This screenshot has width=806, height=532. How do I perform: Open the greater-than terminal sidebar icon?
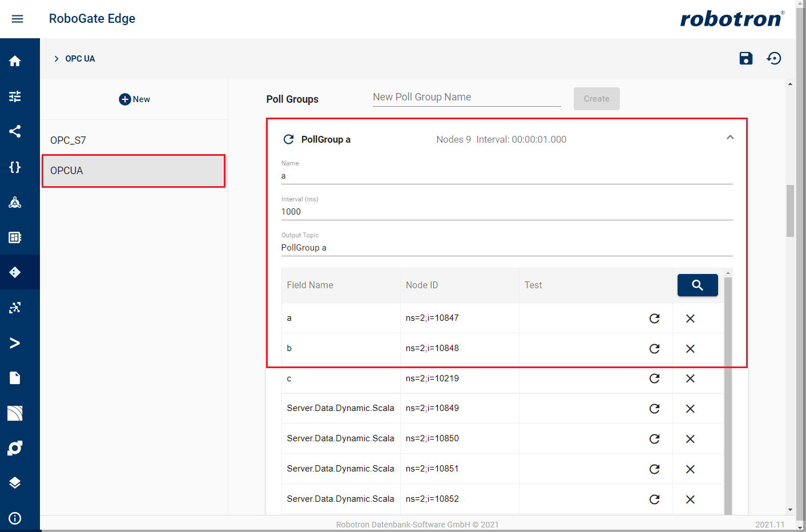tap(15, 342)
